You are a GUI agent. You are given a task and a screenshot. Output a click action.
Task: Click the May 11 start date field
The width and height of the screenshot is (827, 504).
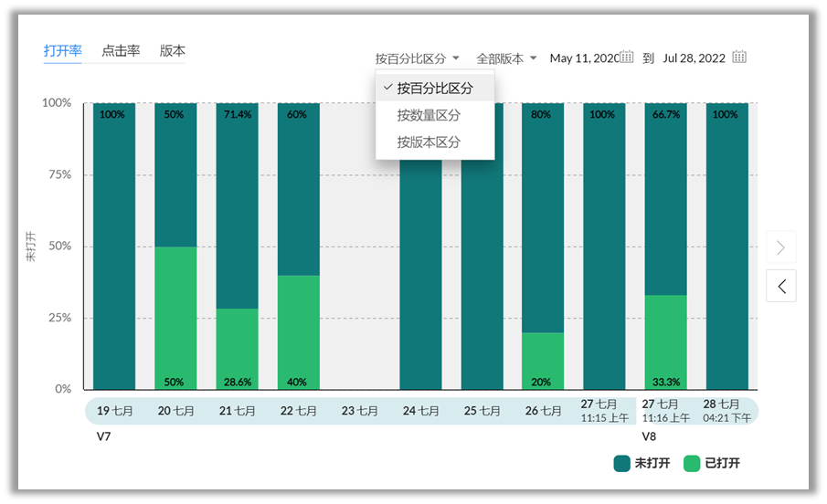(x=583, y=58)
